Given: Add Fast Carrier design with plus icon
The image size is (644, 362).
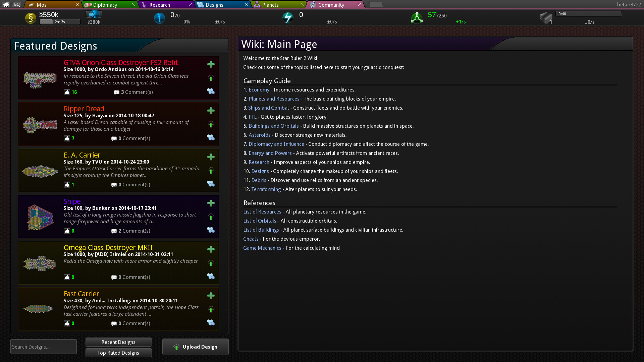Looking at the screenshot, I should 211,296.
